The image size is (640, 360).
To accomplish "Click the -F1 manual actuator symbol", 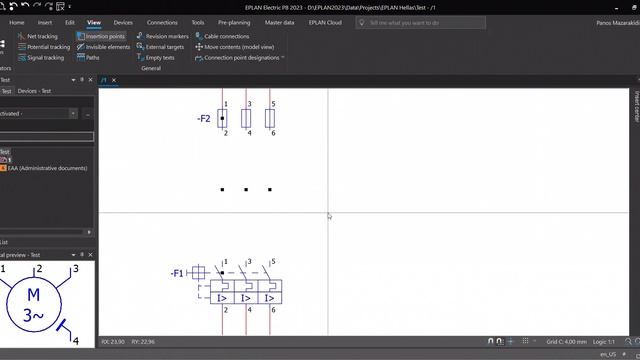I will [198, 273].
